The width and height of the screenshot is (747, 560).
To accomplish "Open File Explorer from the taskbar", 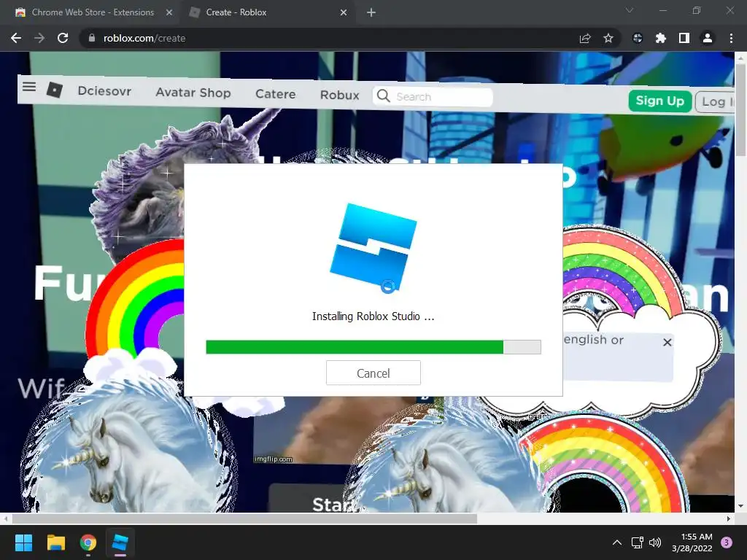I will (x=55, y=542).
